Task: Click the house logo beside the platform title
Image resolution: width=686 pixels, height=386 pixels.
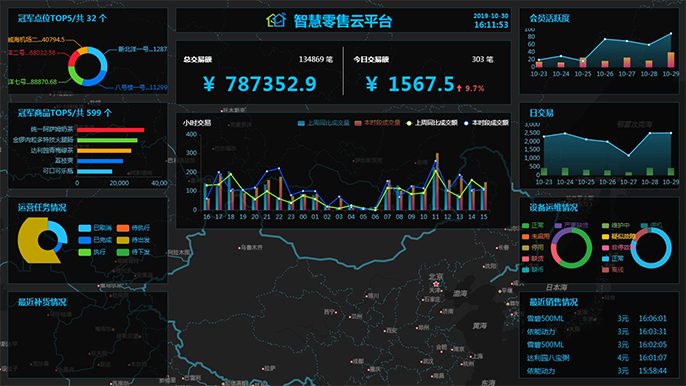Action: (x=276, y=20)
